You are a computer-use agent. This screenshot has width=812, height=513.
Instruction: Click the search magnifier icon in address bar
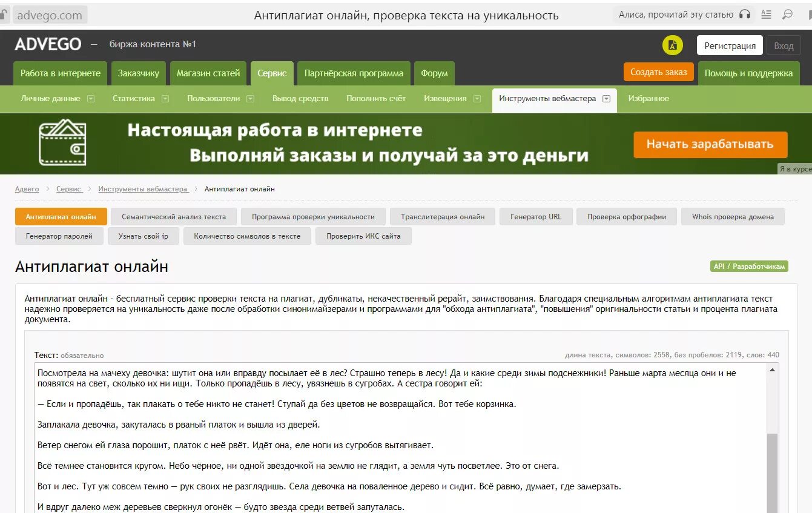point(787,15)
